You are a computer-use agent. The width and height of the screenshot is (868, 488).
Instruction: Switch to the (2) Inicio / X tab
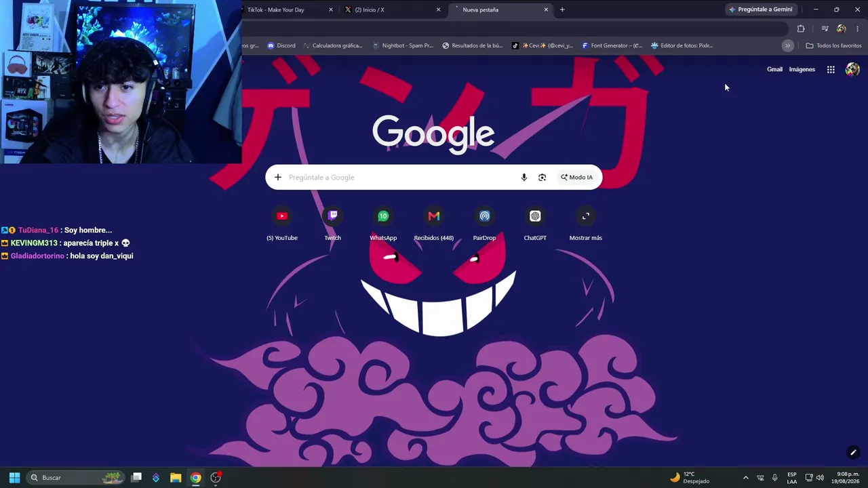point(392,9)
